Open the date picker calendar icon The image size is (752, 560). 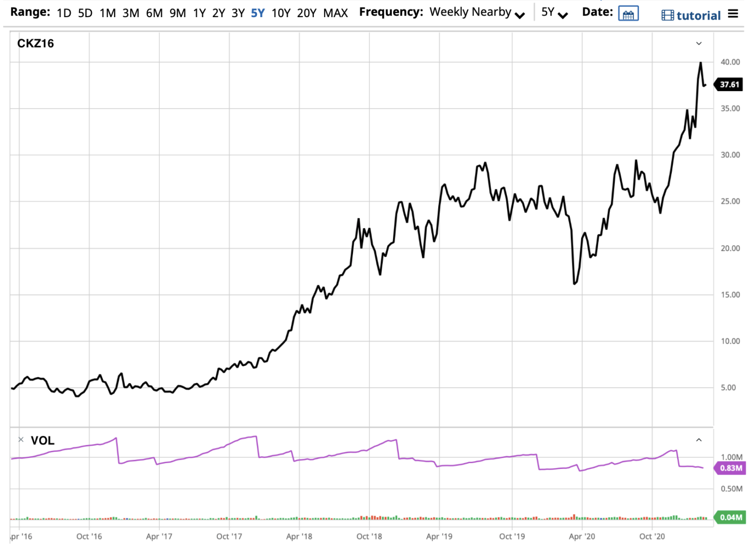click(628, 14)
